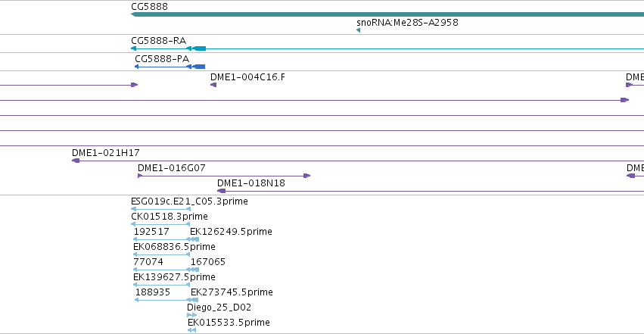
Task: Select the 167065 feature label
Action: [x=208, y=262]
